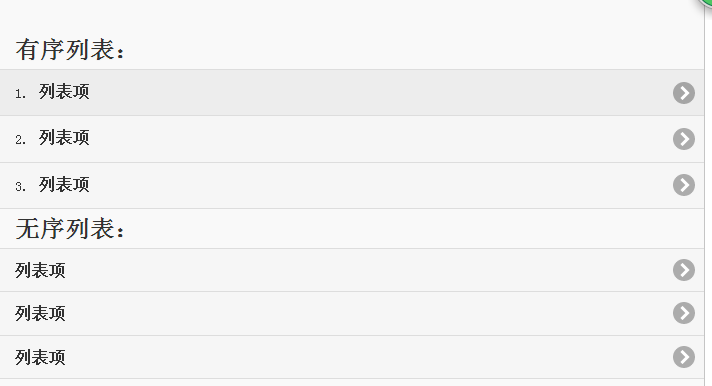Click the number marker "2."
Screen dimensions: 712x386
pyautogui.click(x=20, y=140)
